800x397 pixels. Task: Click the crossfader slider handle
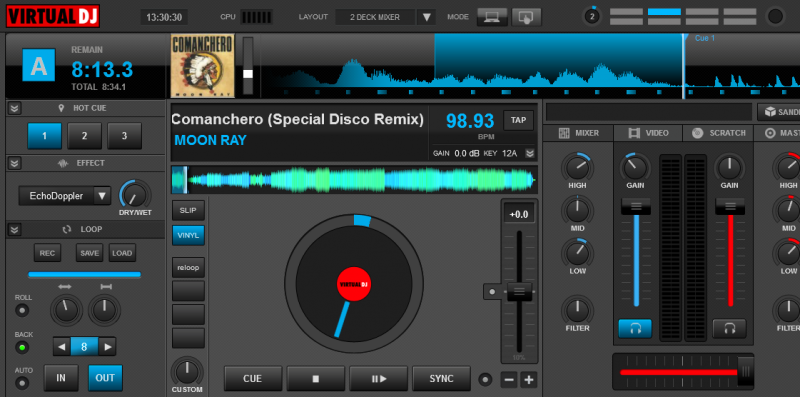pyautogui.click(x=745, y=372)
